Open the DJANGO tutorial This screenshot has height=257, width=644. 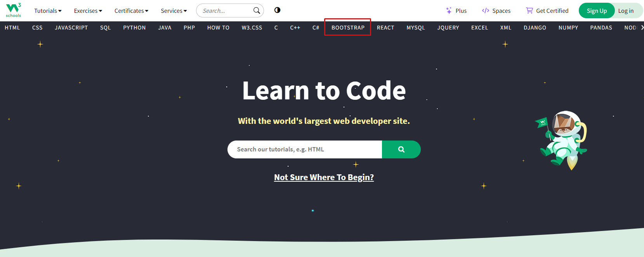(x=535, y=28)
